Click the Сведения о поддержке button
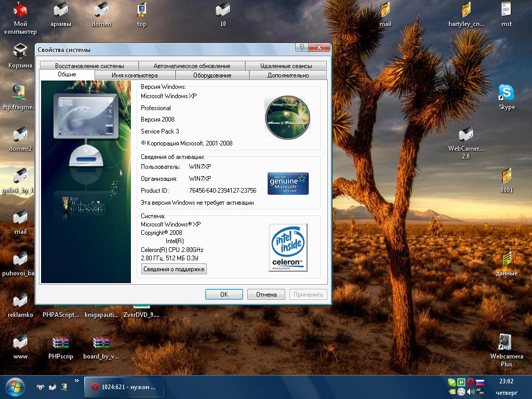 point(174,269)
